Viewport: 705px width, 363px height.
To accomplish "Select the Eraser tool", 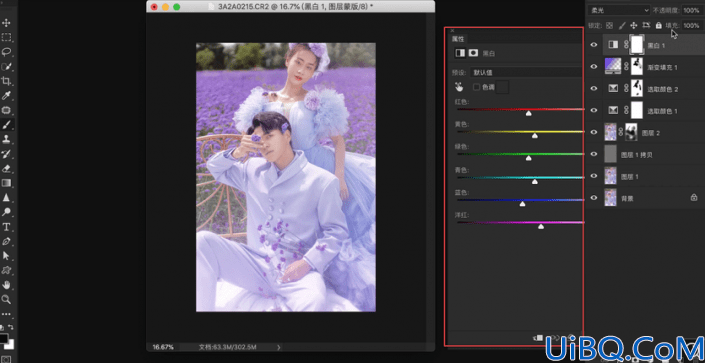I will (x=6, y=169).
